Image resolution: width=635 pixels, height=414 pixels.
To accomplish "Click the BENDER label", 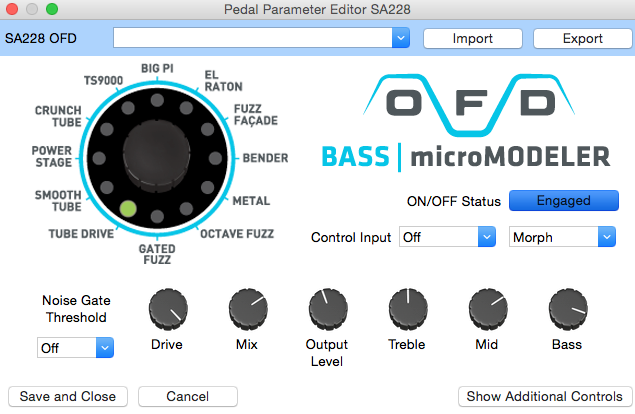I will click(x=266, y=158).
